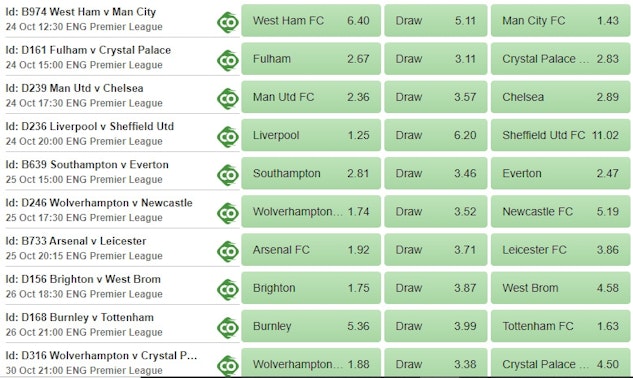Viewport: 633px width, 378px height.
Task: Click the cash-out icon for Burnley v Tottenham
Action: (x=228, y=328)
